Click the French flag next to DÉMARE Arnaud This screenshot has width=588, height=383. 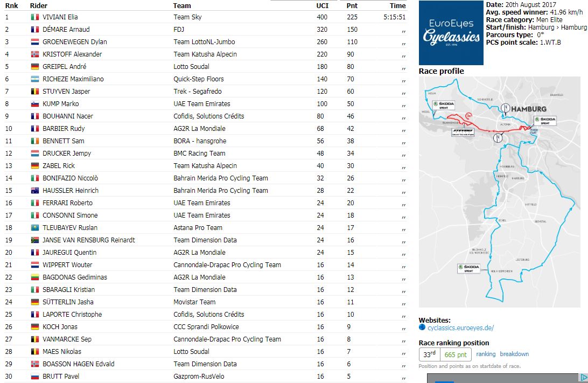tap(35, 29)
